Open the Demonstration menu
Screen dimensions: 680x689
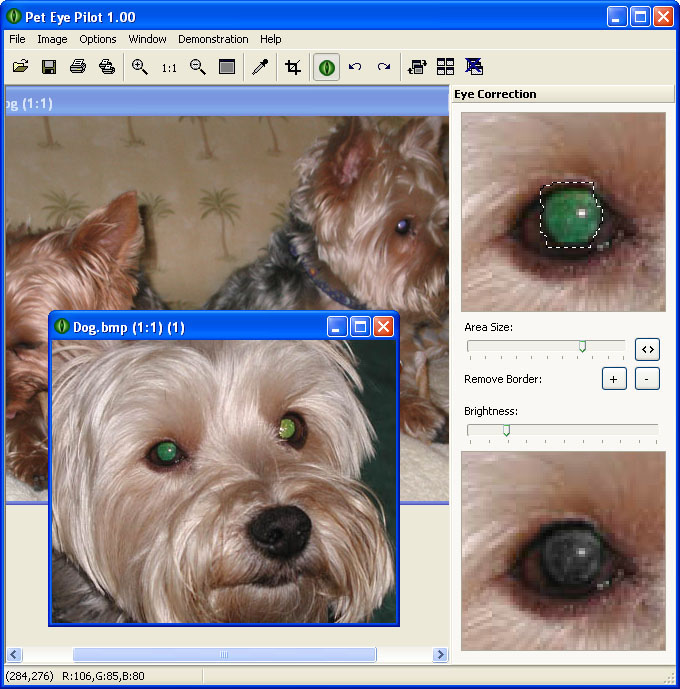213,39
